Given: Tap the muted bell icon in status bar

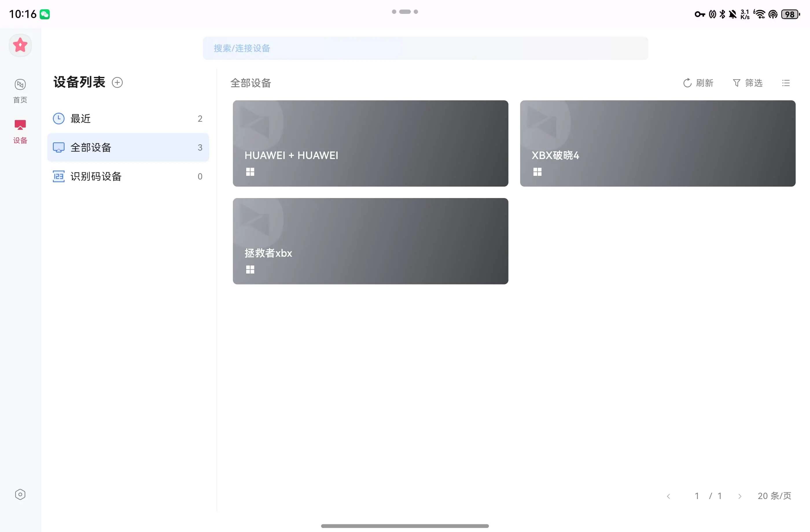Looking at the screenshot, I should point(733,14).
